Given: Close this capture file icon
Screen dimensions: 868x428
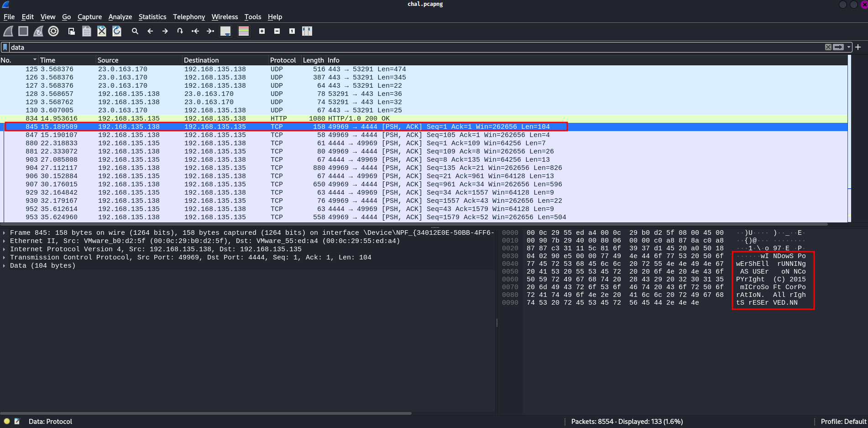Looking at the screenshot, I should tap(102, 31).
